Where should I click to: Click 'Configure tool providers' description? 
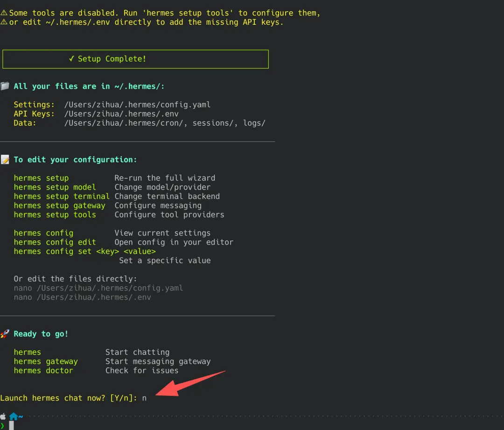pos(169,214)
